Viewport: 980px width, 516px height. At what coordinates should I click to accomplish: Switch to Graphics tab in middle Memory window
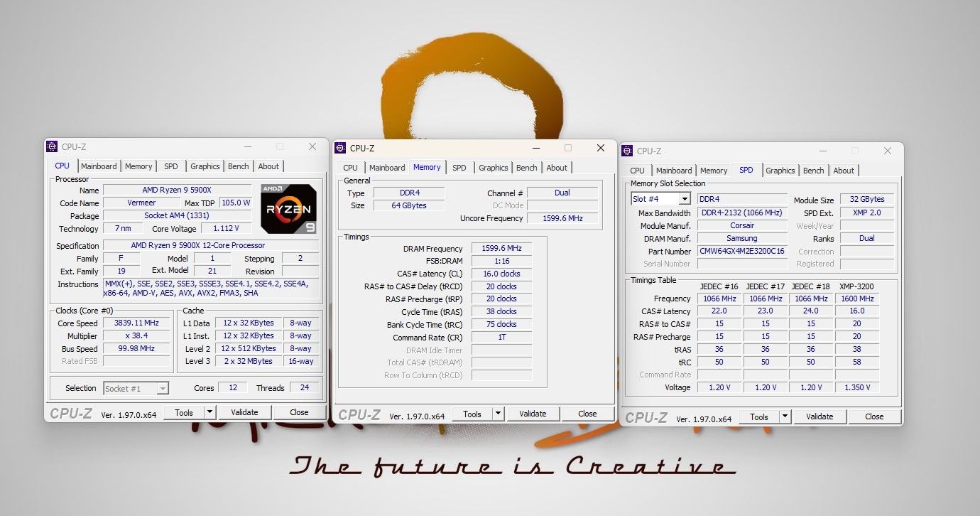pyautogui.click(x=494, y=168)
